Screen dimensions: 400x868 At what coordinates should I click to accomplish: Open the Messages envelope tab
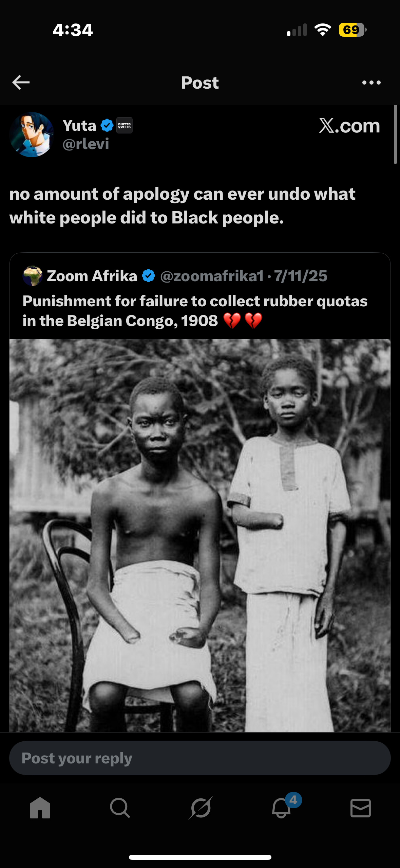pyautogui.click(x=360, y=808)
